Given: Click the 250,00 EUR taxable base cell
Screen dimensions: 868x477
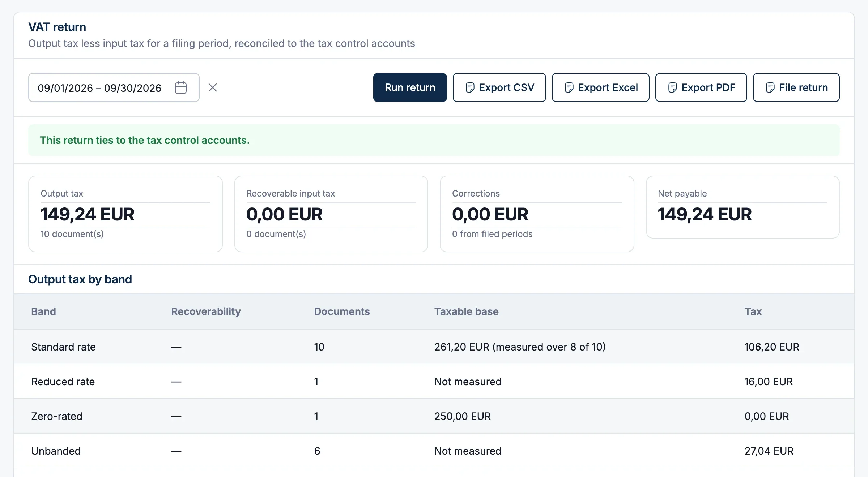Looking at the screenshot, I should coord(463,416).
